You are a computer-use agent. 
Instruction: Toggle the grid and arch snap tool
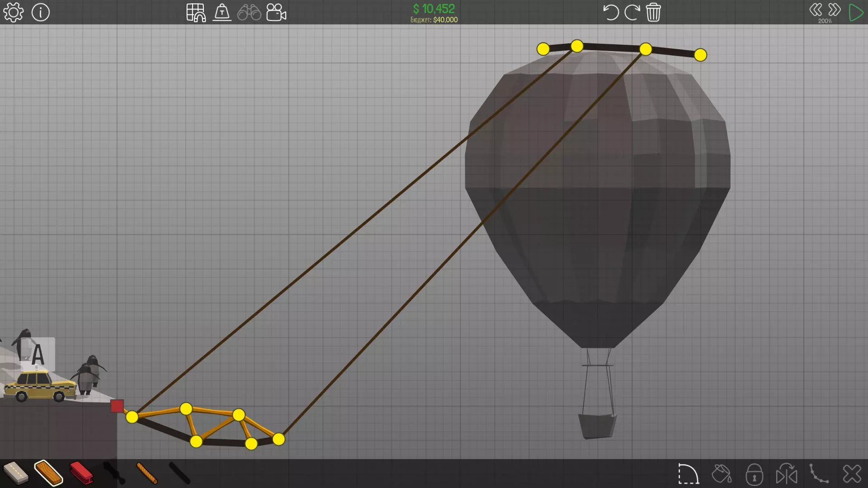196,12
